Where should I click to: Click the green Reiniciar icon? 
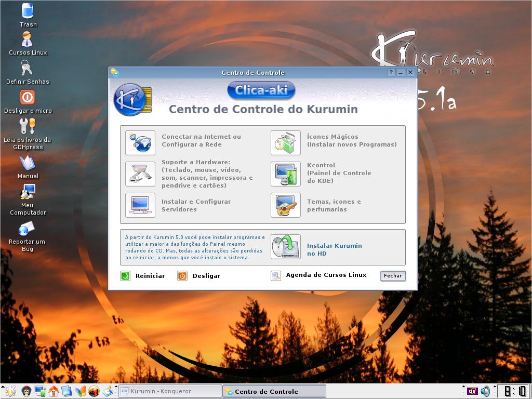coord(125,276)
